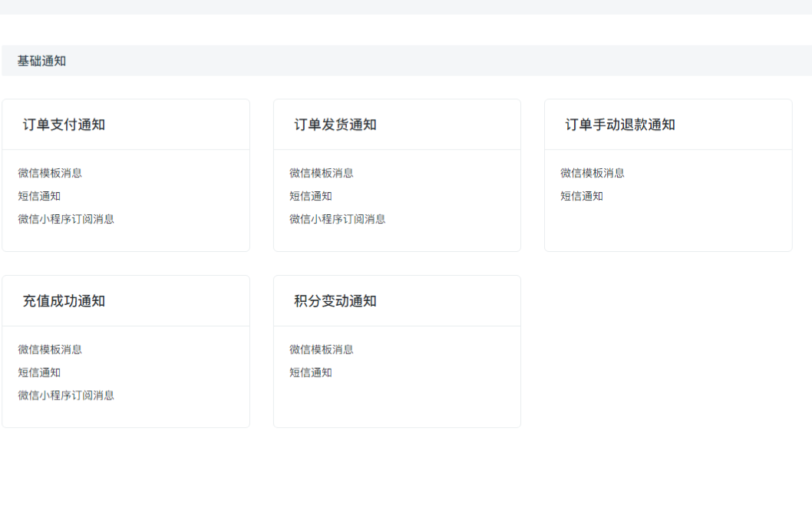The image size is (812, 507).
Task: Configure 微信模板消息 for 充值成功通知
Action: click(x=50, y=350)
